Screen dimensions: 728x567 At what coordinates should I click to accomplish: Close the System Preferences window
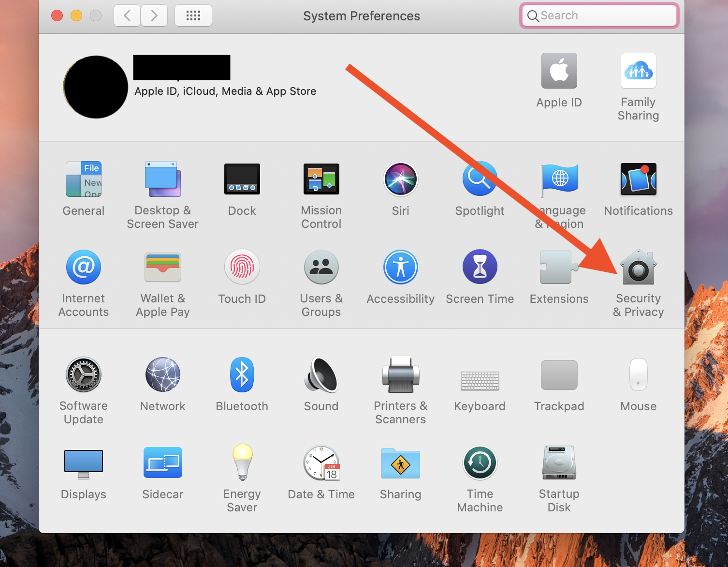point(57,15)
